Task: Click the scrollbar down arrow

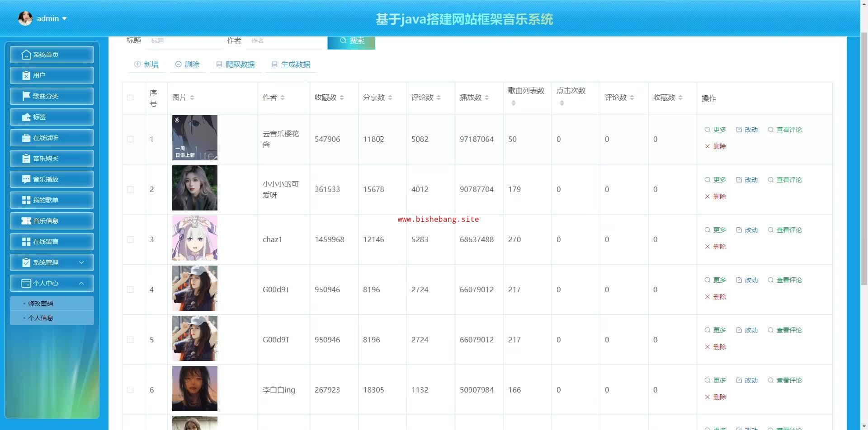Action: click(x=864, y=426)
